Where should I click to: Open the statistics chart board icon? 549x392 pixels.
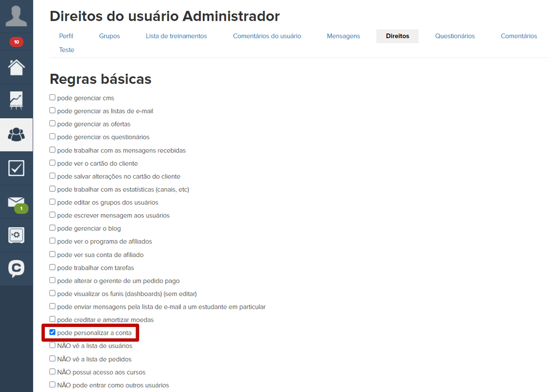coord(16,101)
